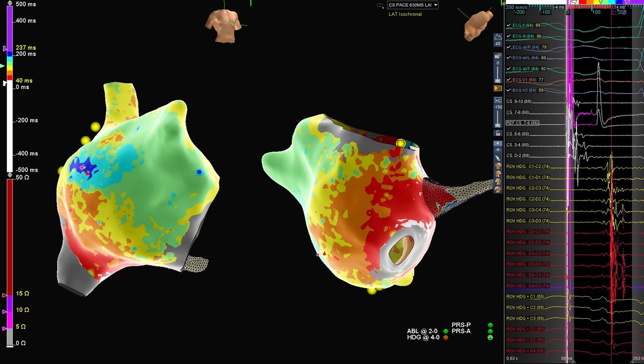Click the yellow-highlighted tag icon in the map toolbar
The width and height of the screenshot is (644, 364).
498,88
